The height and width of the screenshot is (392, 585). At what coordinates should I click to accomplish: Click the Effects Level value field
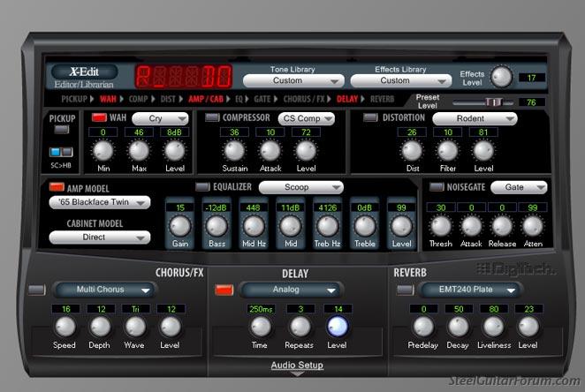(532, 78)
